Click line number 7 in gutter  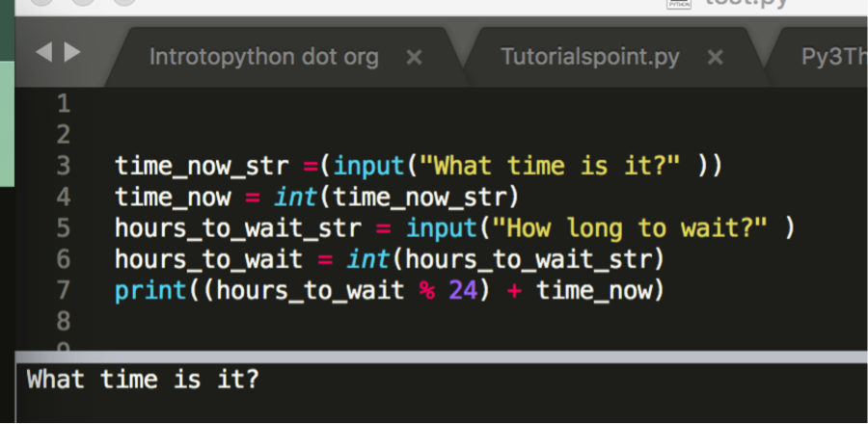pyautogui.click(x=64, y=290)
